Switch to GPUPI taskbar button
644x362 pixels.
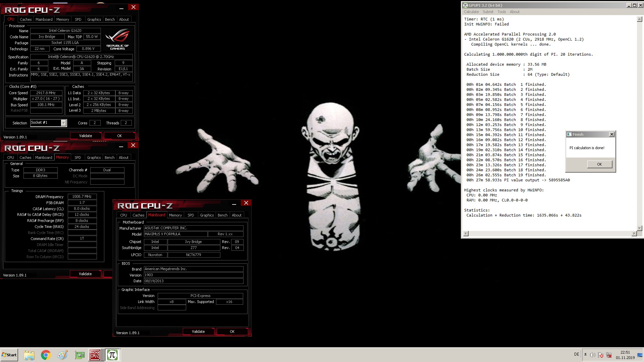tap(112, 355)
